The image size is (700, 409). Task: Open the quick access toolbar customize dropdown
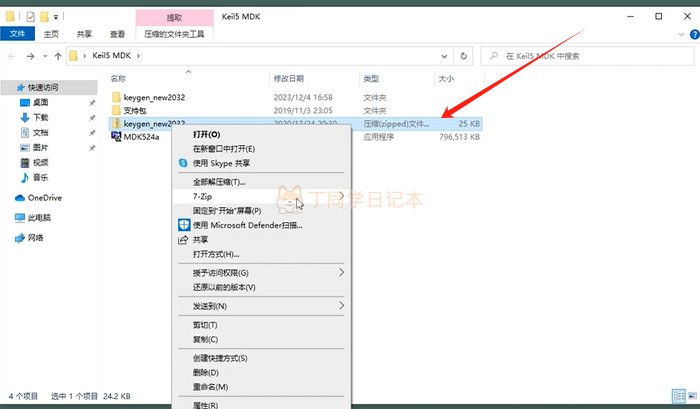pyautogui.click(x=56, y=17)
